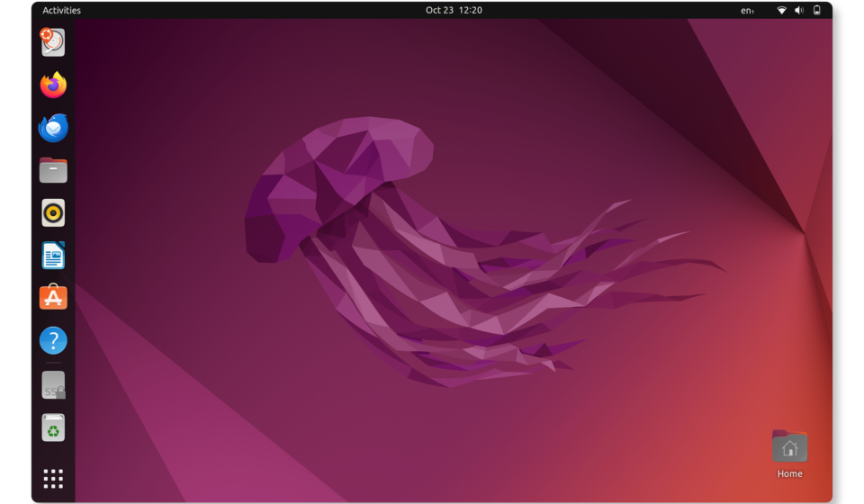Click the battery status icon
Image resolution: width=864 pixels, height=504 pixels.
click(x=817, y=11)
